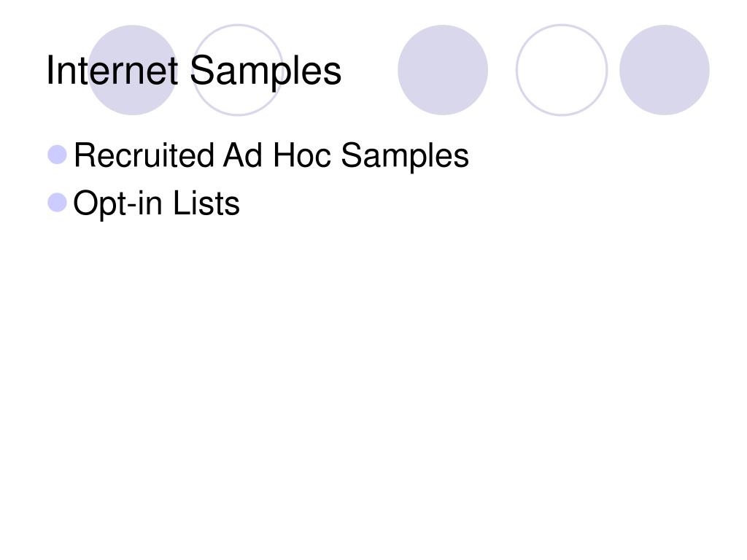Click the capital "L" of "Lists"
Viewport: 747px width, 560px height.
pos(181,203)
